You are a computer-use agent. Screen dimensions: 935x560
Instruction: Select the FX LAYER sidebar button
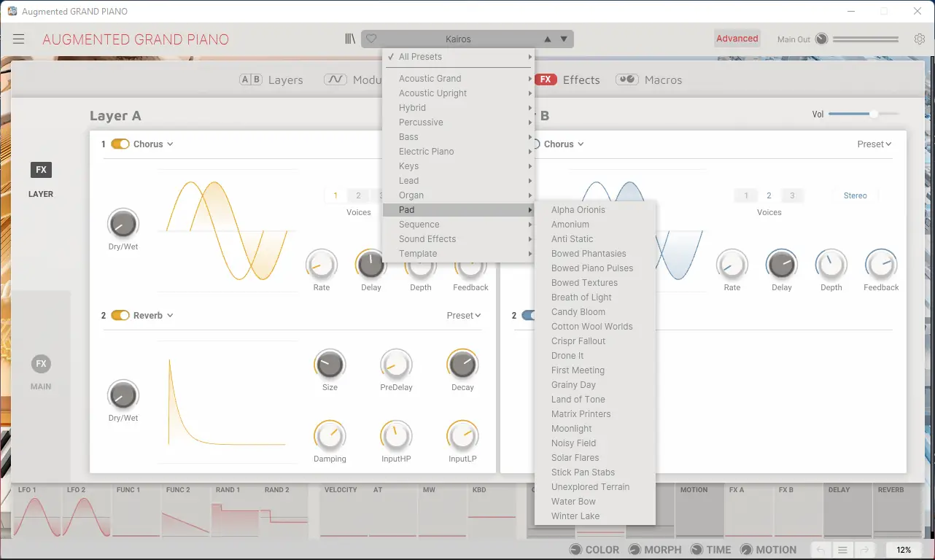coord(41,179)
